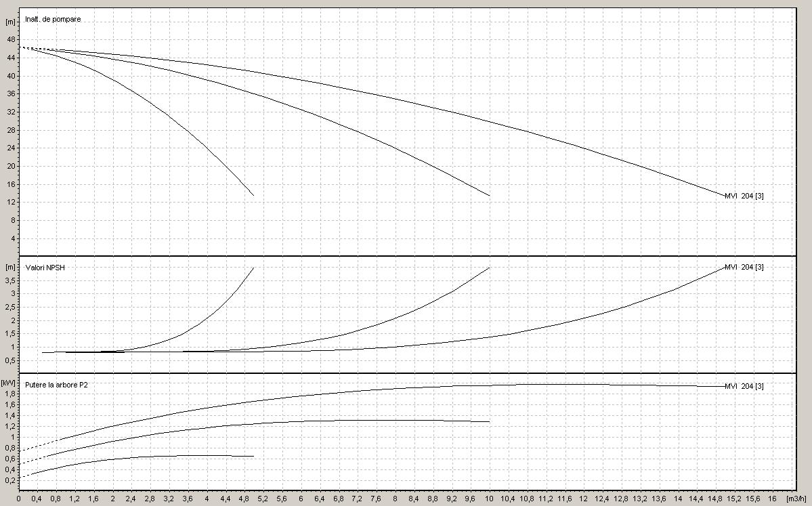Click the 'Putere la arbore P2' chart title
Viewport: 812px width, 506px height.
[56, 384]
